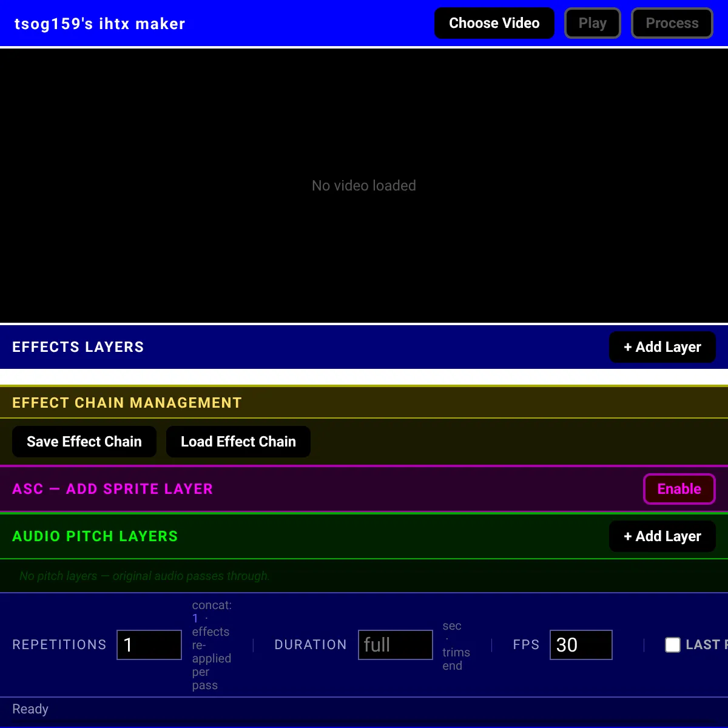Click Load Effect Chain
The height and width of the screenshot is (728, 728).
point(238,442)
